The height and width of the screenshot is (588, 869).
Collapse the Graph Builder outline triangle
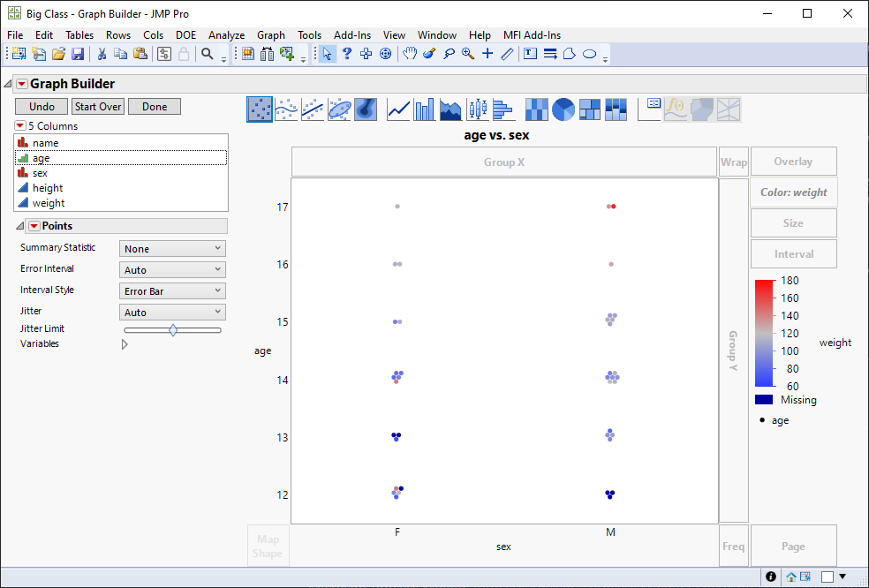click(x=7, y=82)
